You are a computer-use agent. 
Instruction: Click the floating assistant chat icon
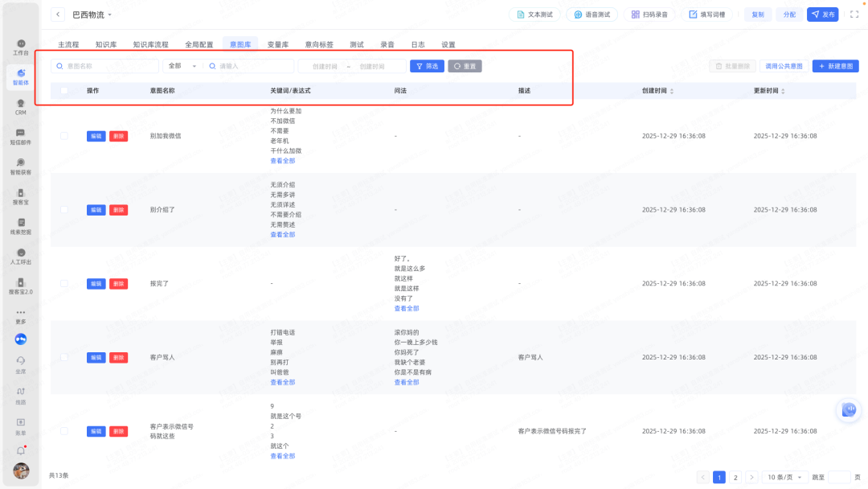pos(849,410)
